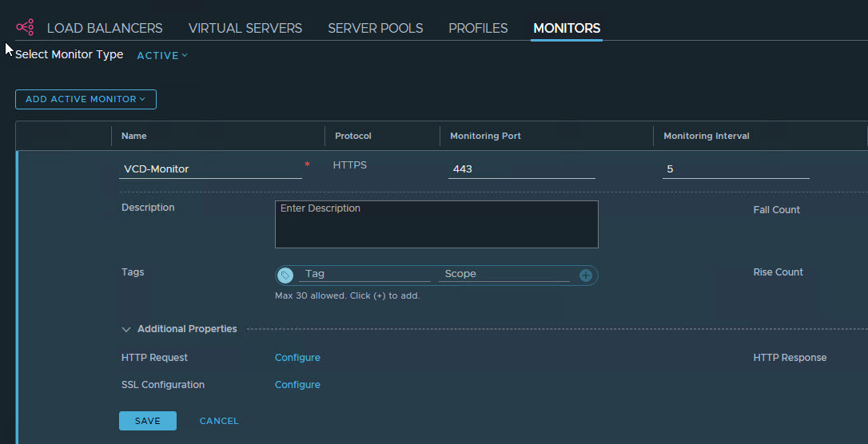Switch to Virtual Servers tab

[x=245, y=28]
